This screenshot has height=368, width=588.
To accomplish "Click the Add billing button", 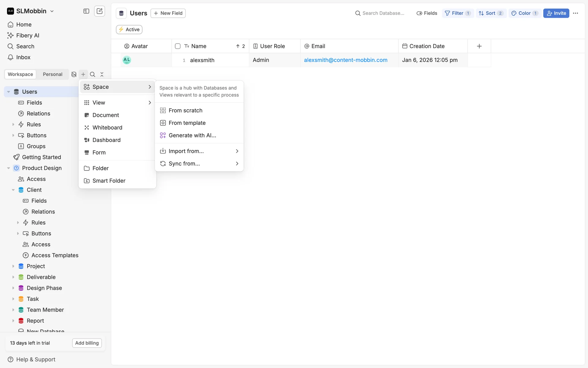I will [87, 343].
